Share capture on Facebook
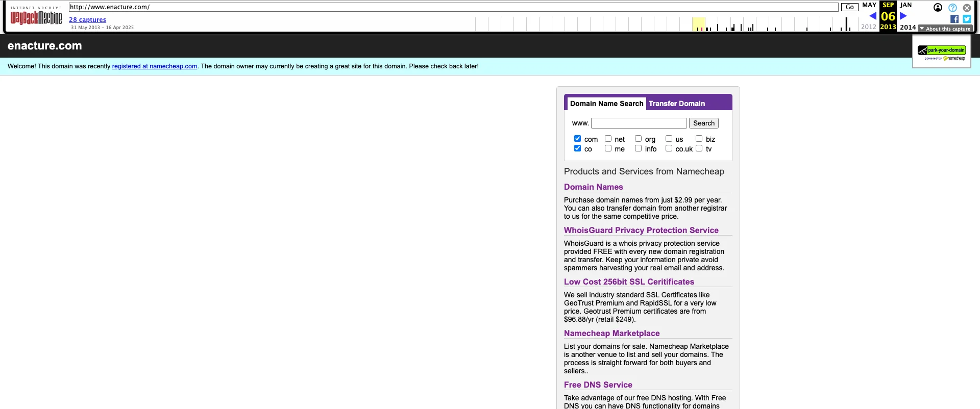This screenshot has width=980, height=409. point(954,19)
